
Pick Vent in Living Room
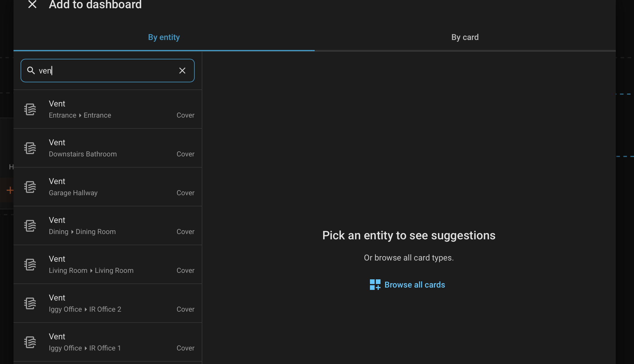(108, 265)
